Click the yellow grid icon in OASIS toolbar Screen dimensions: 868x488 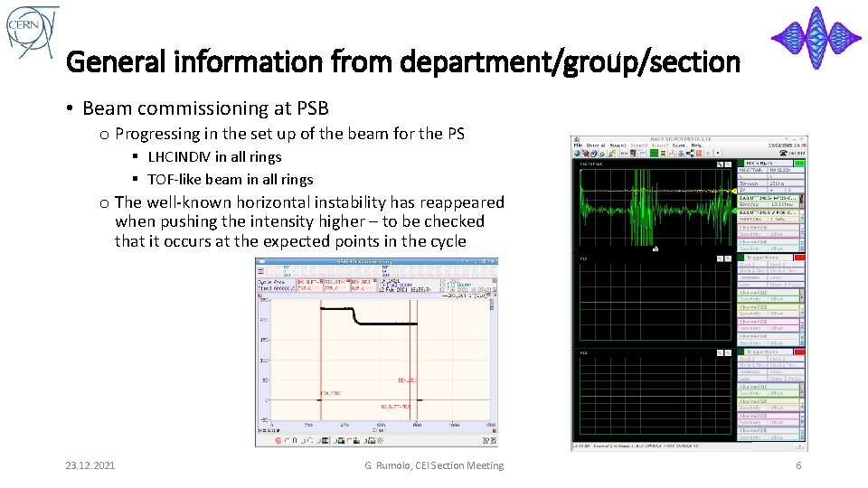[663, 154]
